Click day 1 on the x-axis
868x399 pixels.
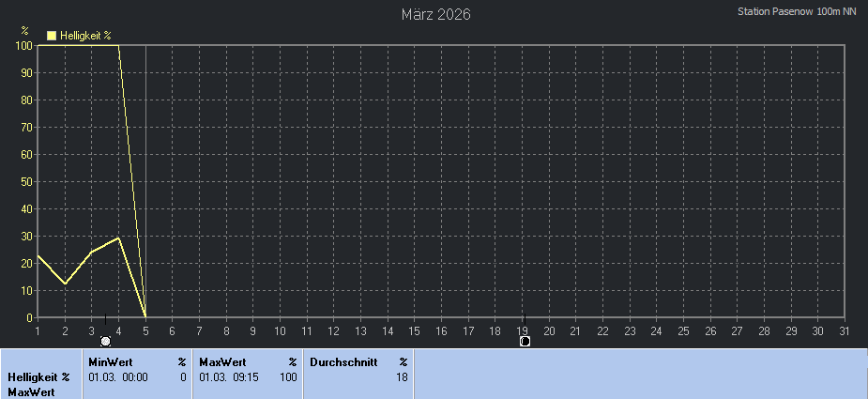point(38,330)
